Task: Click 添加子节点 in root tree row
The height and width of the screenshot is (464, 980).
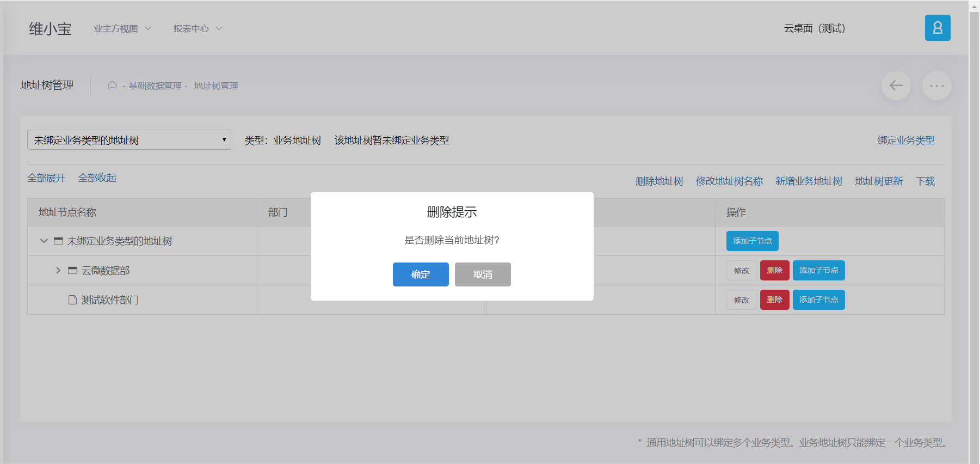Action: coord(753,241)
